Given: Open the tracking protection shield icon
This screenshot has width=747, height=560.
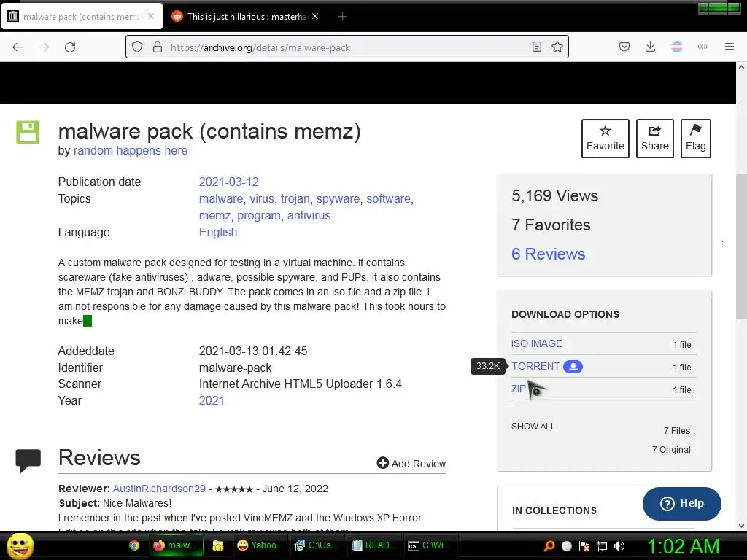Looking at the screenshot, I should pyautogui.click(x=137, y=47).
